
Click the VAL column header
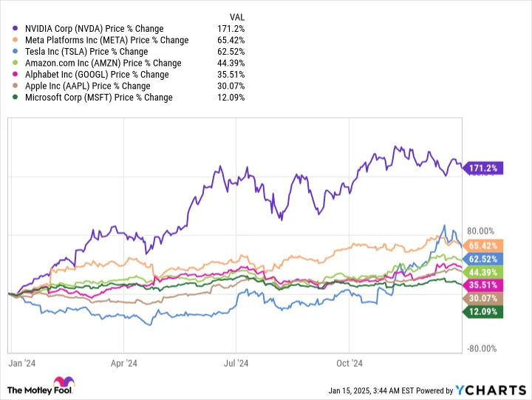tap(237, 17)
